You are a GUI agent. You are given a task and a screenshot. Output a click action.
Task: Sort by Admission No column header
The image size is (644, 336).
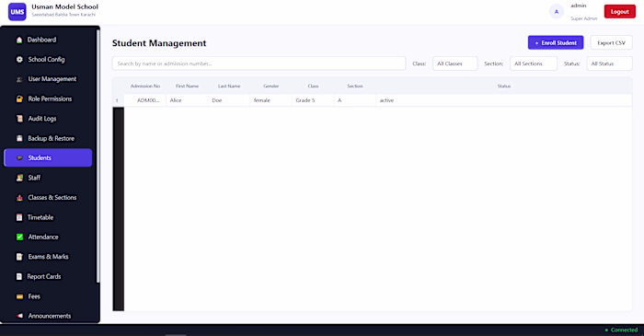[x=145, y=87]
